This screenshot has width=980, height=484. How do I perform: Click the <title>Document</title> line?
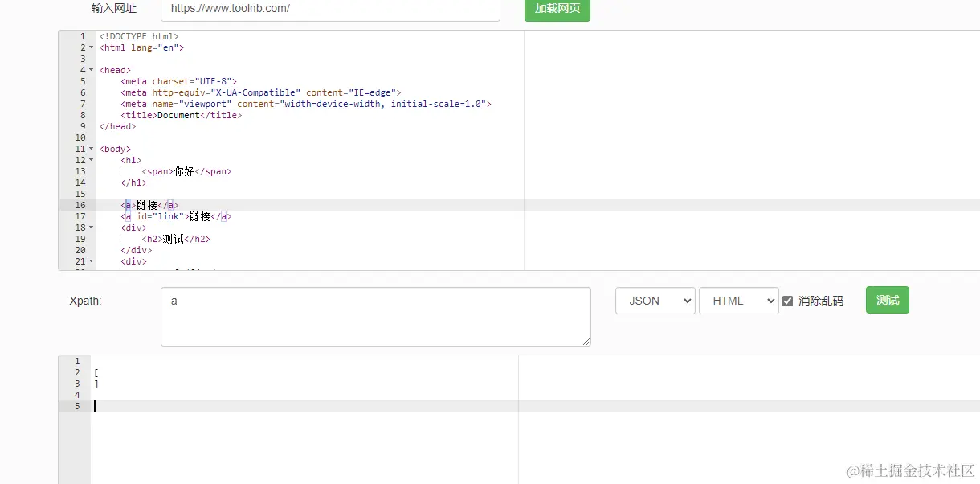(182, 115)
